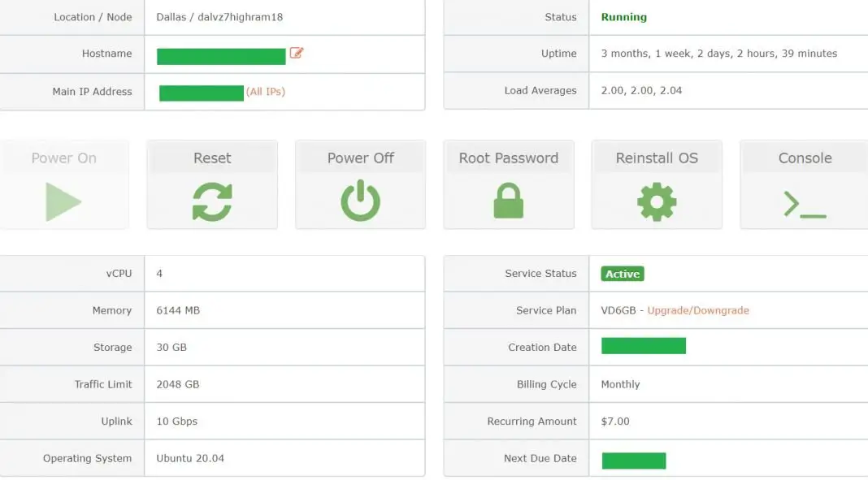Open the Console terminal prompt icon

tap(804, 203)
